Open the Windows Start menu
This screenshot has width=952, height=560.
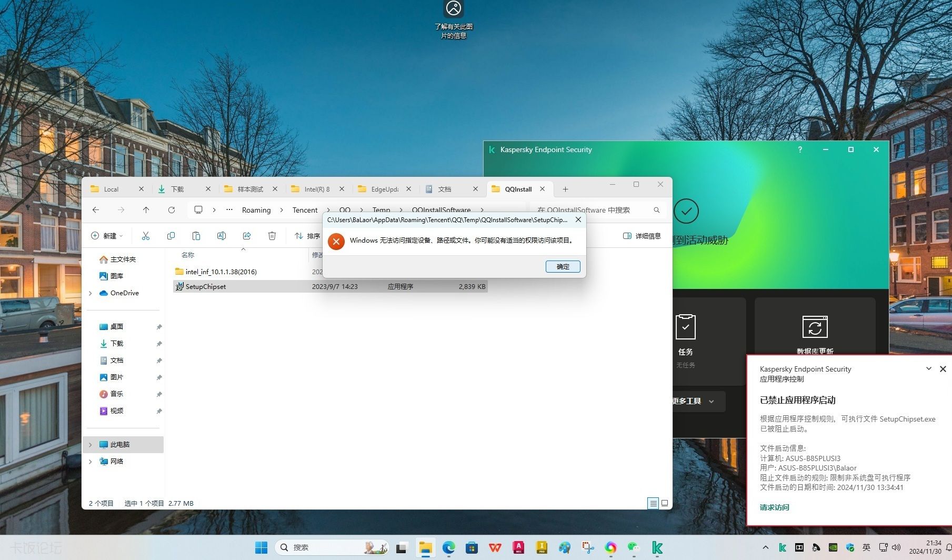click(x=261, y=547)
